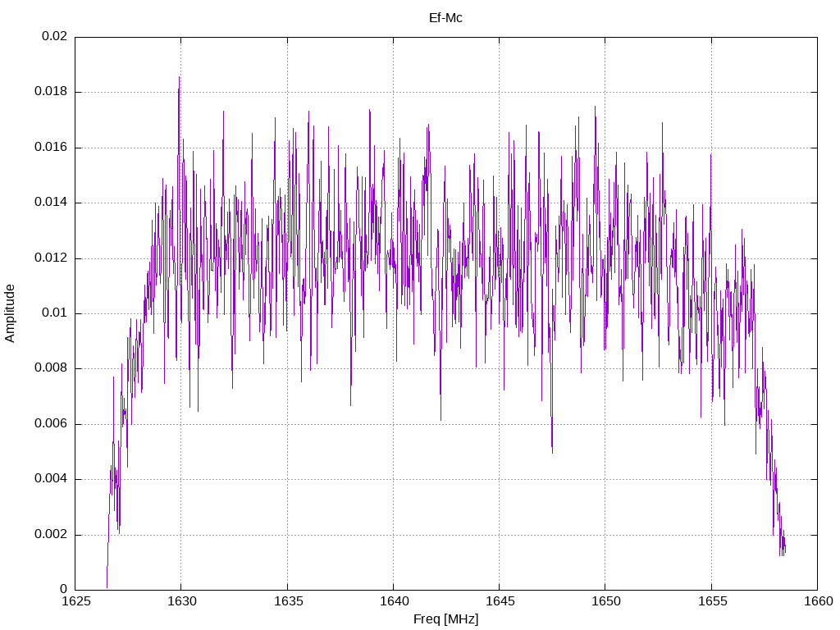Click the 1660 x-axis tick label
This screenshot has height=630, width=840.
[818, 601]
